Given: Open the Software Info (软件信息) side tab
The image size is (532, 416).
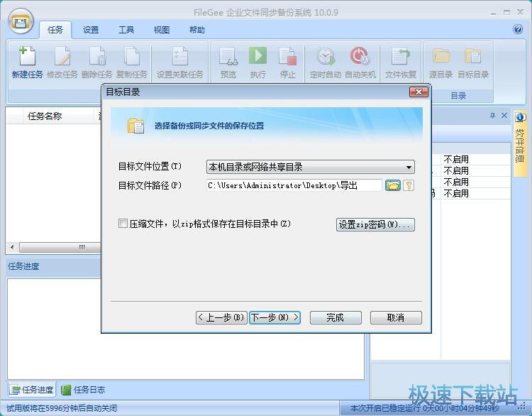Looking at the screenshot, I should tap(520, 143).
